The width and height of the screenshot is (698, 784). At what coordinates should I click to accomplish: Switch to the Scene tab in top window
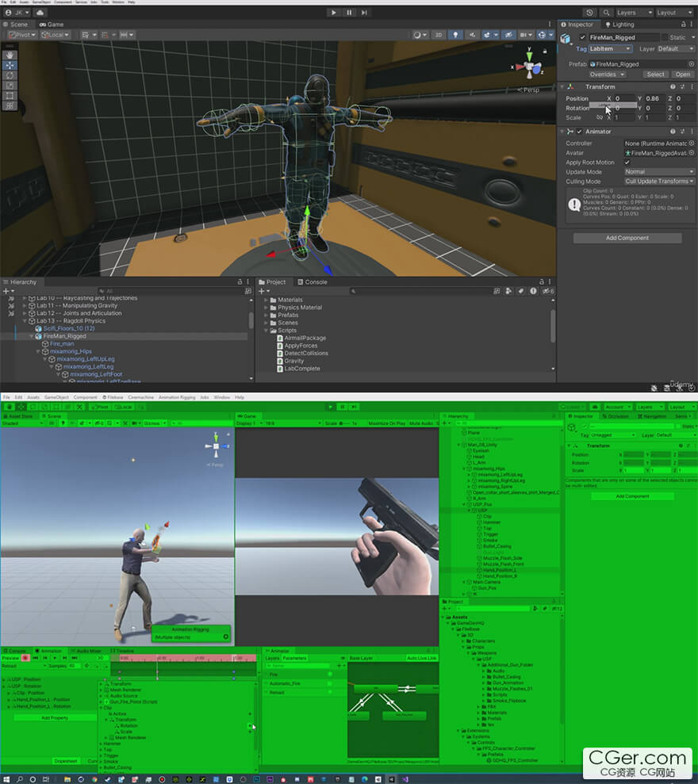[x=16, y=25]
